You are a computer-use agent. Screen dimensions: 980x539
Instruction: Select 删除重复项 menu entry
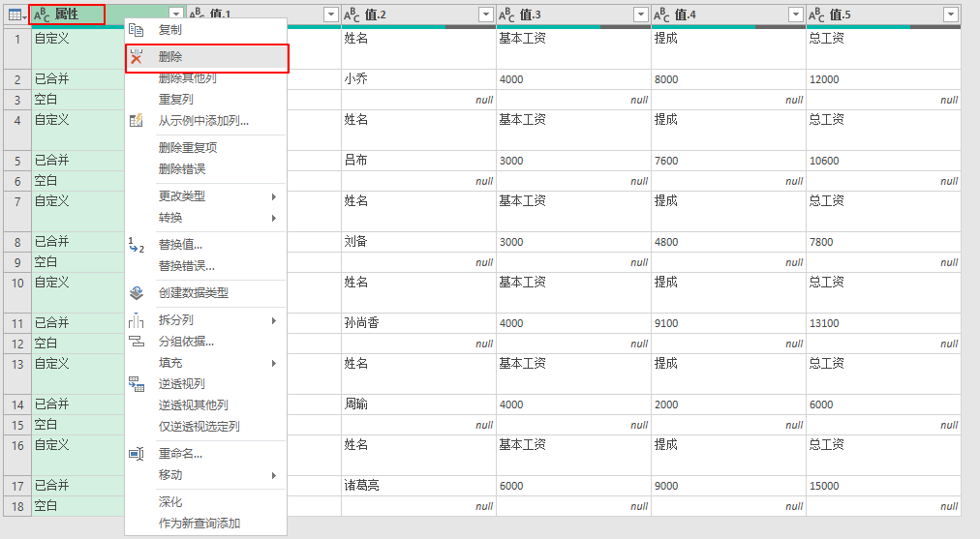tap(206, 148)
